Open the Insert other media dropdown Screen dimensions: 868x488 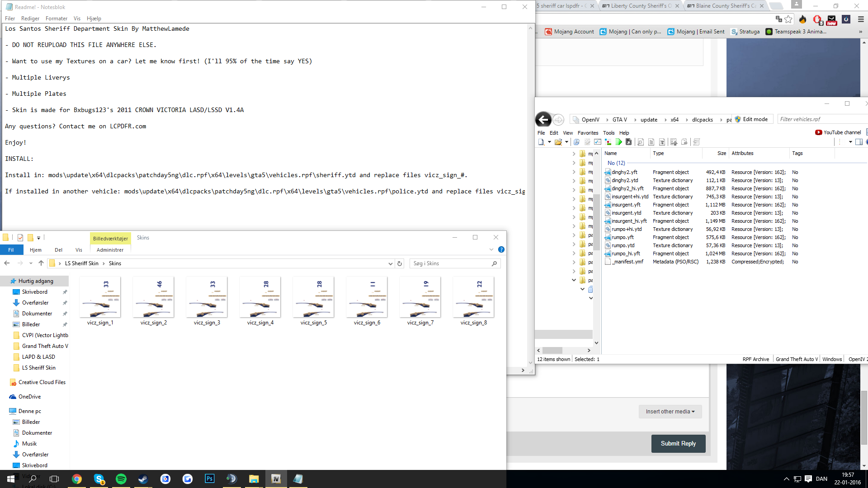click(x=670, y=412)
